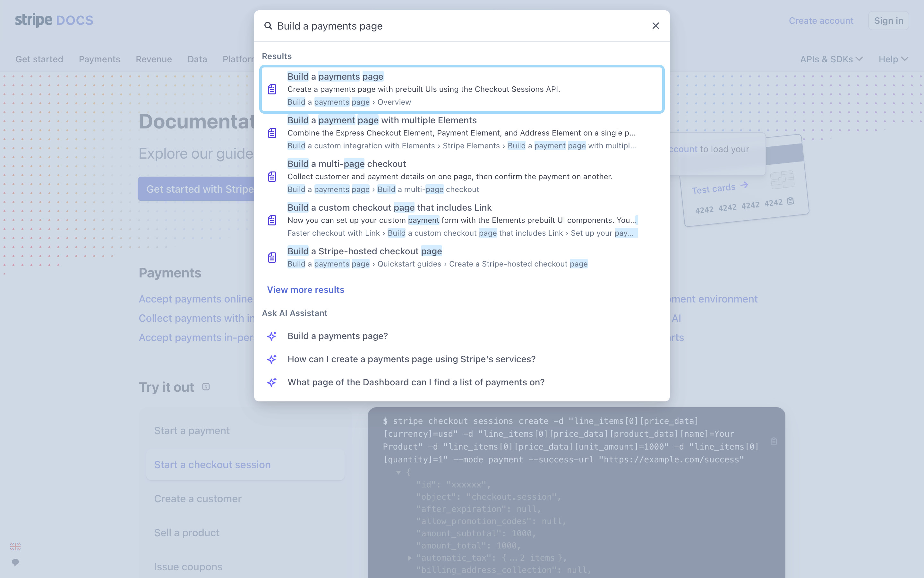Open 'Build a payments page' search result

pos(462,89)
